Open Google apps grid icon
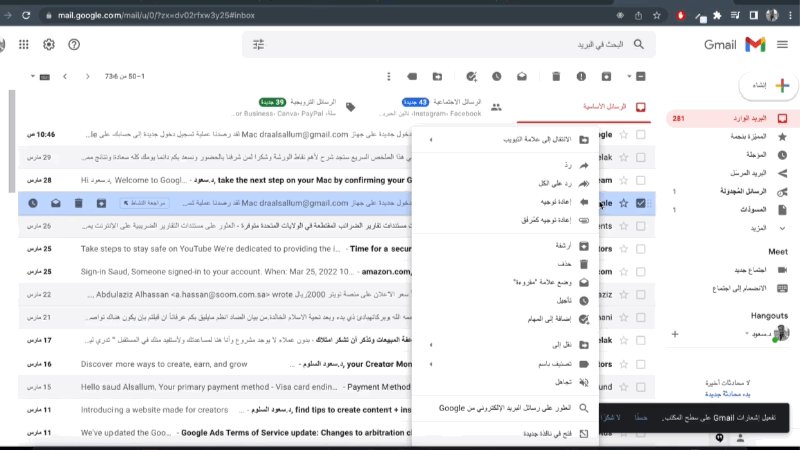Image resolution: width=800 pixels, height=450 pixels. (23, 45)
